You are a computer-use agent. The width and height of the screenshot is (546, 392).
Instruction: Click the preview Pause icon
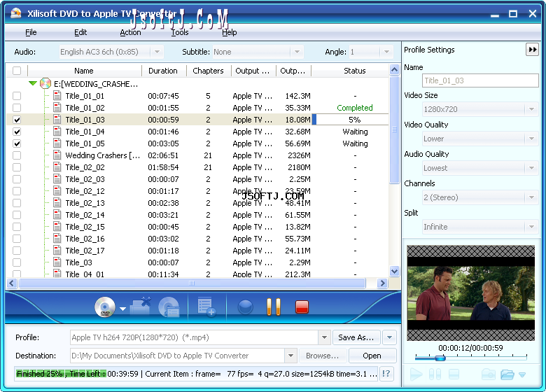pyautogui.click(x=435, y=374)
